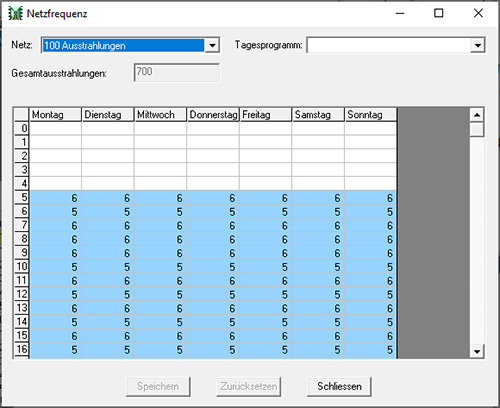Click the Netzfrequenz app icon in title bar
Screen dimensions: 500x408
click(x=15, y=13)
